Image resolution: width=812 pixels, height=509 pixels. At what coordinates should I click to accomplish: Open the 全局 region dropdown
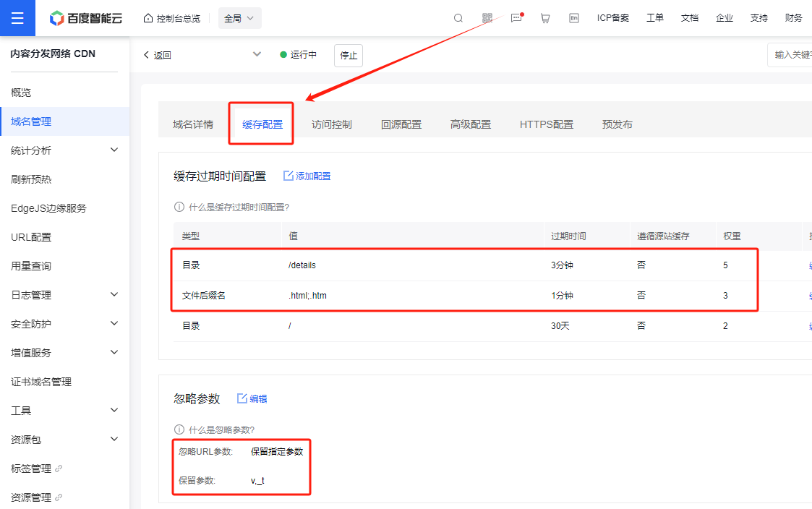pyautogui.click(x=239, y=18)
